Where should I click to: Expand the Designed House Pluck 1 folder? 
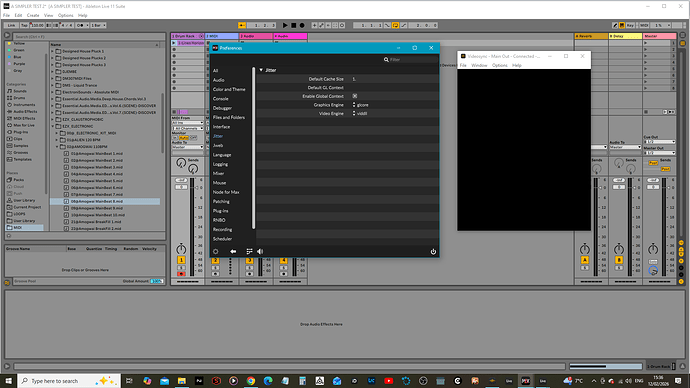point(52,51)
